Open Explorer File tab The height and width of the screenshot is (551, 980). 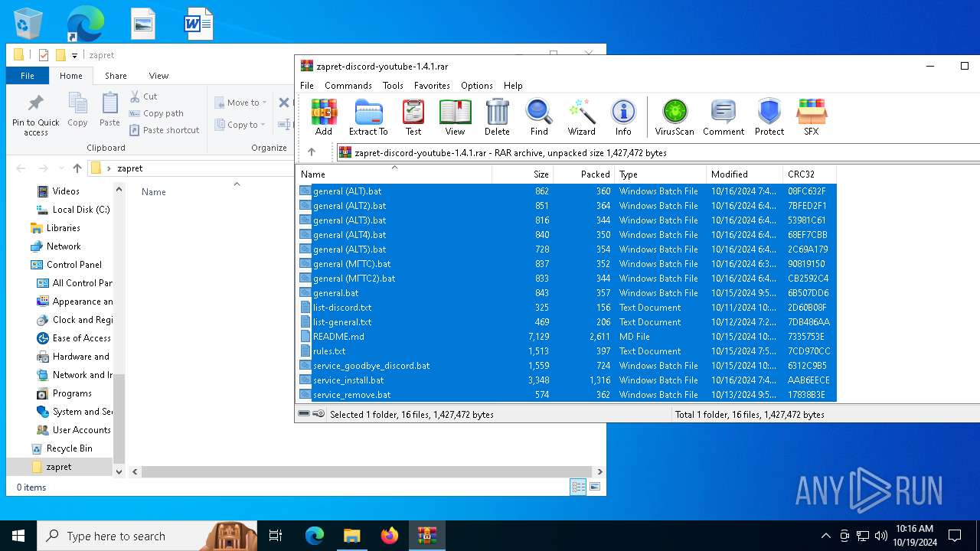28,76
